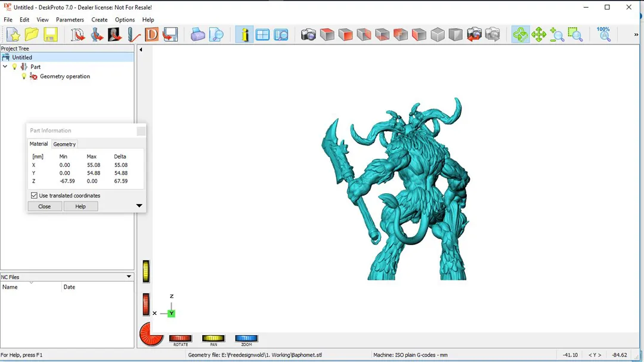
Task: Open the Parameters menu
Action: point(70,20)
